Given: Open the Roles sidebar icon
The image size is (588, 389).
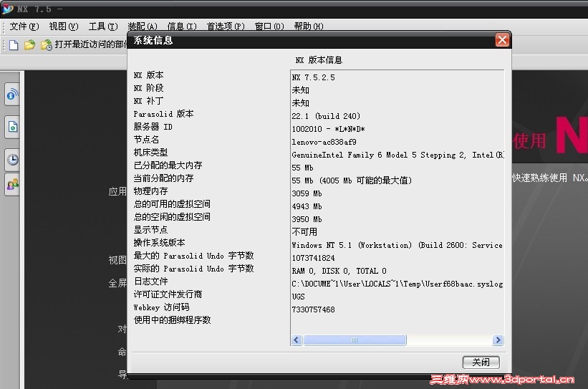Looking at the screenshot, I should 12,185.
